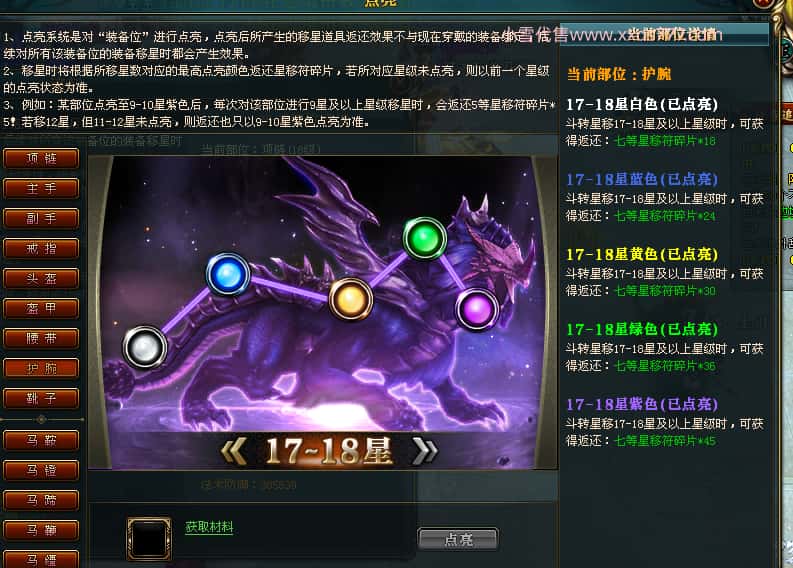The height and width of the screenshot is (568, 793).
Task: Open the 腰带 slot button
Action: [41, 338]
